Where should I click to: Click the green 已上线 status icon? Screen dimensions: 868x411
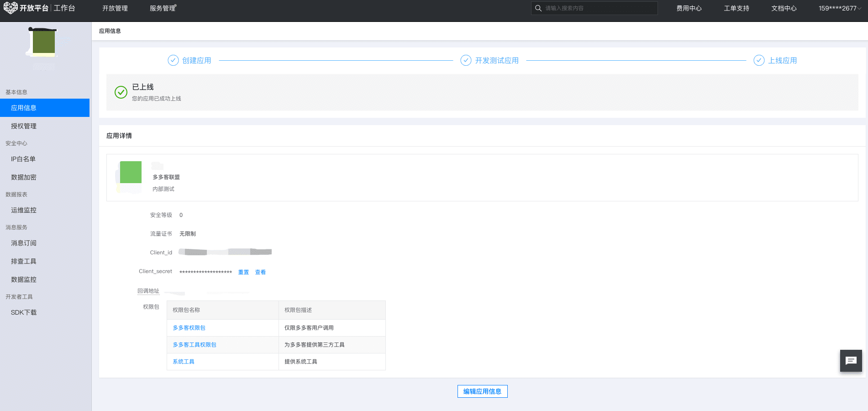(x=121, y=92)
